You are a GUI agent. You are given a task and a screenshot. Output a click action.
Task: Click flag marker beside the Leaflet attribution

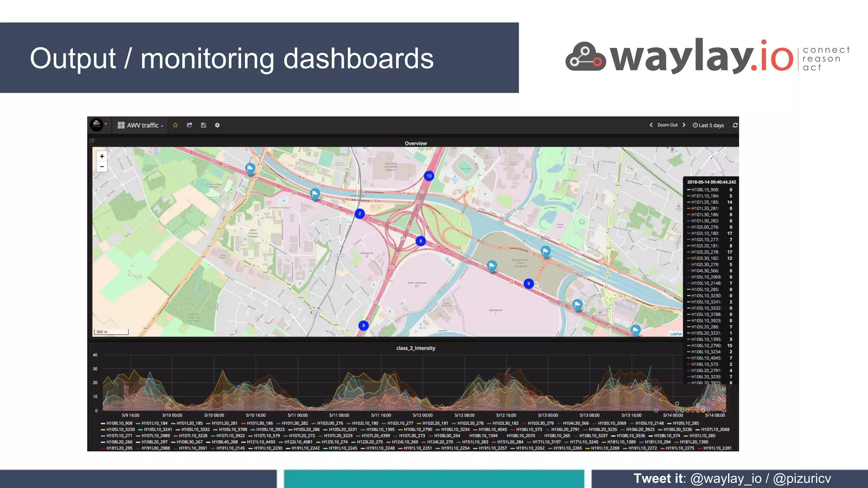point(635,330)
